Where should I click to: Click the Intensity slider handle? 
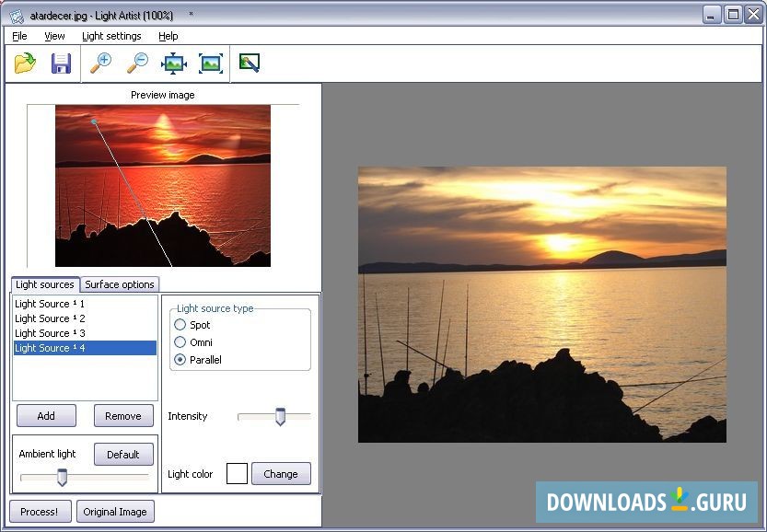click(280, 417)
